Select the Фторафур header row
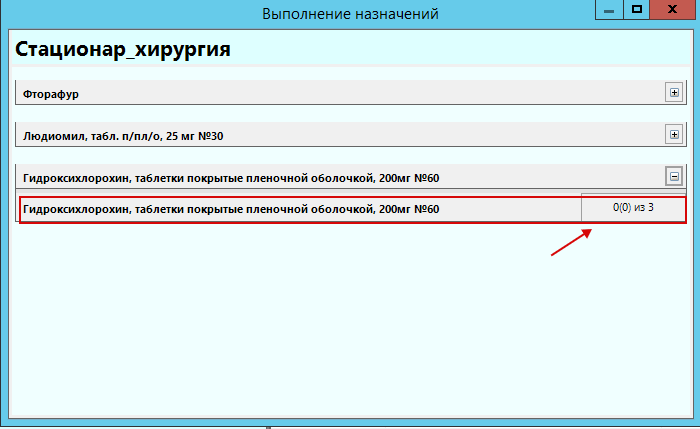 350,93
